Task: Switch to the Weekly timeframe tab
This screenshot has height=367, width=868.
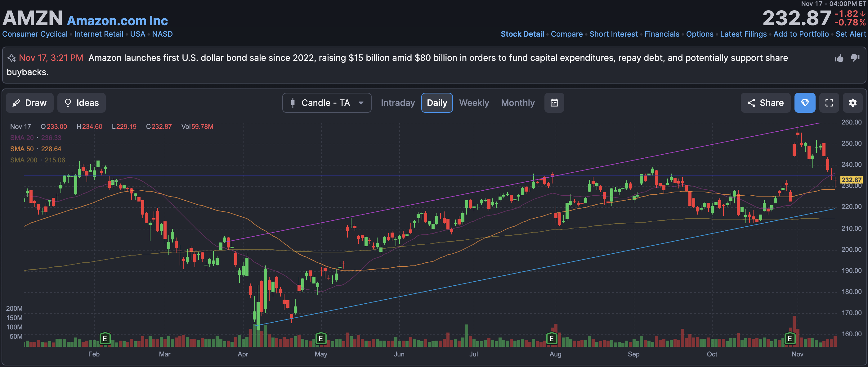Action: tap(474, 103)
